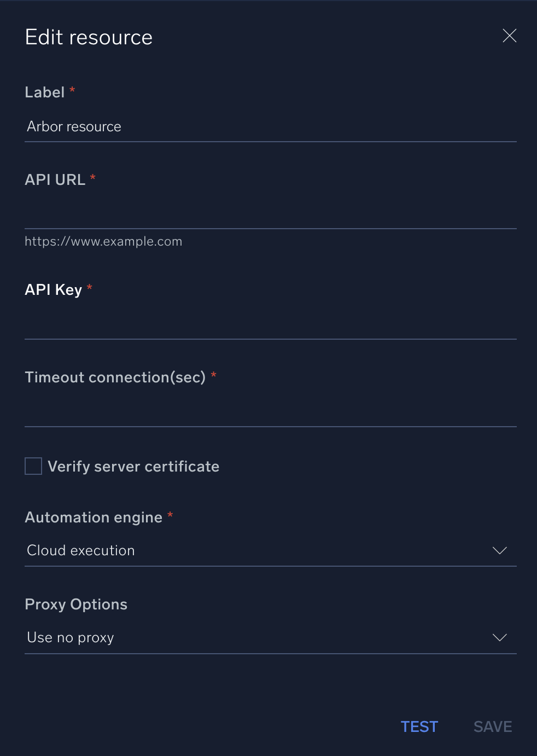Screen dimensions: 537x756
Task: Focus the empty API Key input field
Action: (270, 324)
